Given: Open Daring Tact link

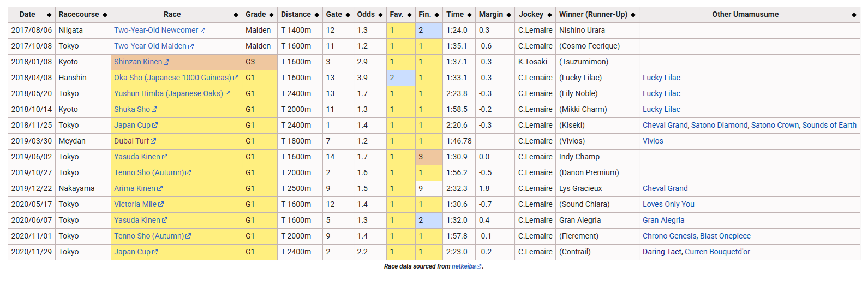Looking at the screenshot, I should (x=662, y=252).
